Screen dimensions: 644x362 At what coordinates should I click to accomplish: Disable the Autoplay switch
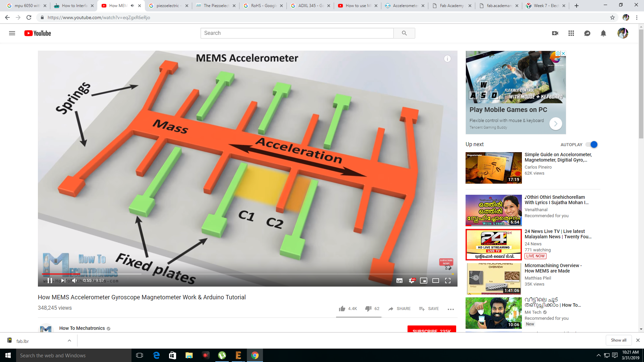point(592,144)
